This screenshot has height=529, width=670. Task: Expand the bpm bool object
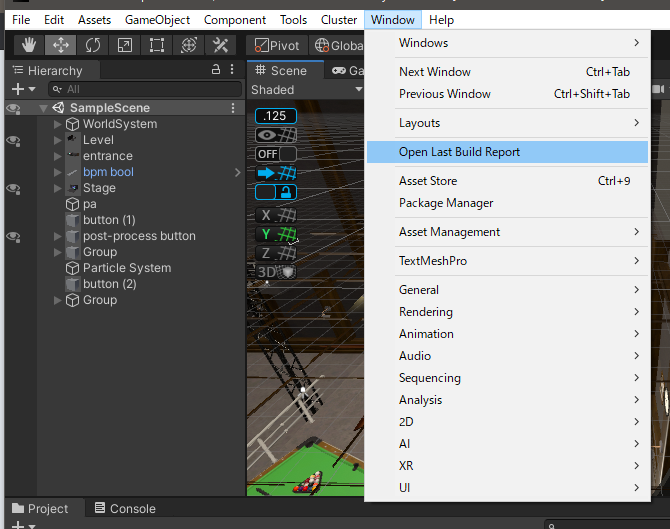tap(58, 172)
